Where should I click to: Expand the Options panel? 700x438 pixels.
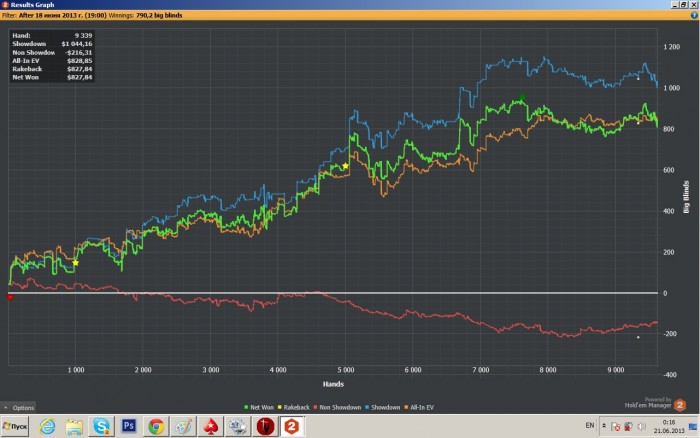19,408
